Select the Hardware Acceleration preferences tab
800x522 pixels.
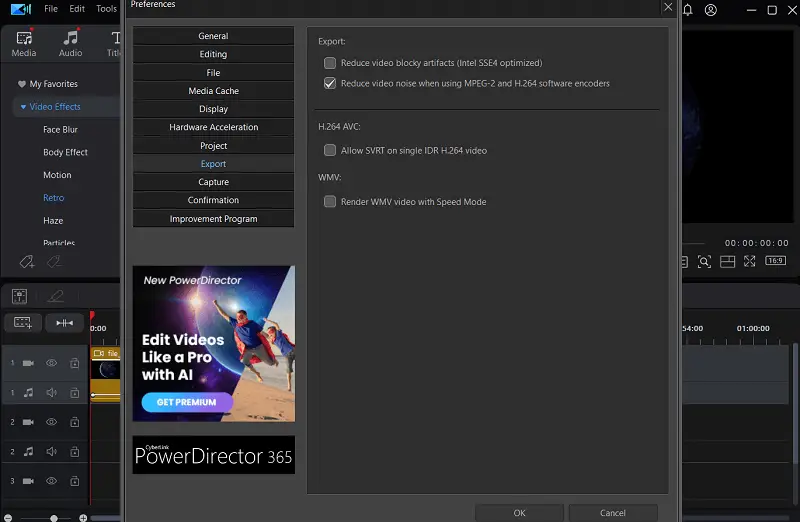[x=213, y=127]
